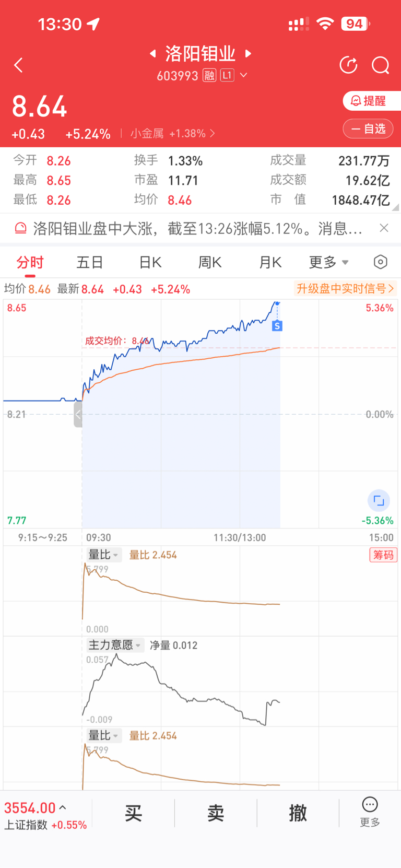This screenshot has height=868, width=401.
Task: Open 更多 chart period dropdown
Action: [328, 262]
